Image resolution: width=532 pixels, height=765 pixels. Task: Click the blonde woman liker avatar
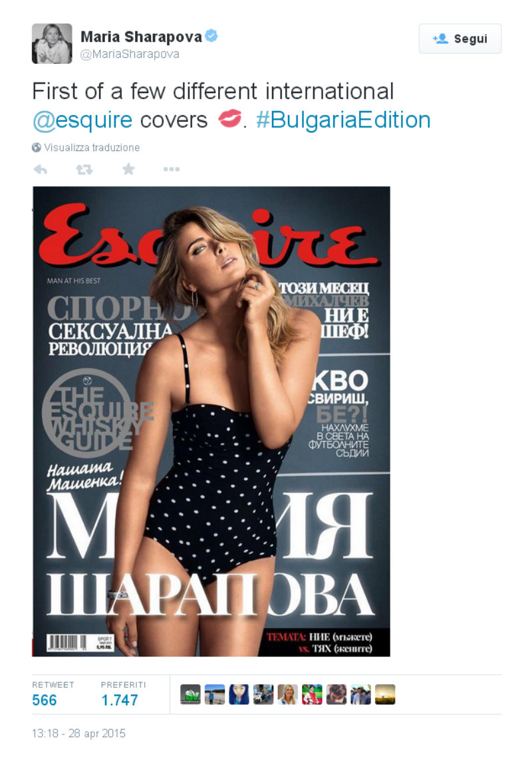coord(288,694)
